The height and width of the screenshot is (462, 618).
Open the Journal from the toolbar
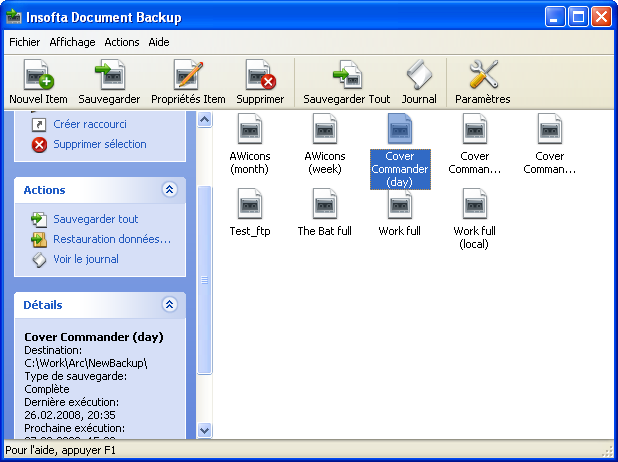419,82
